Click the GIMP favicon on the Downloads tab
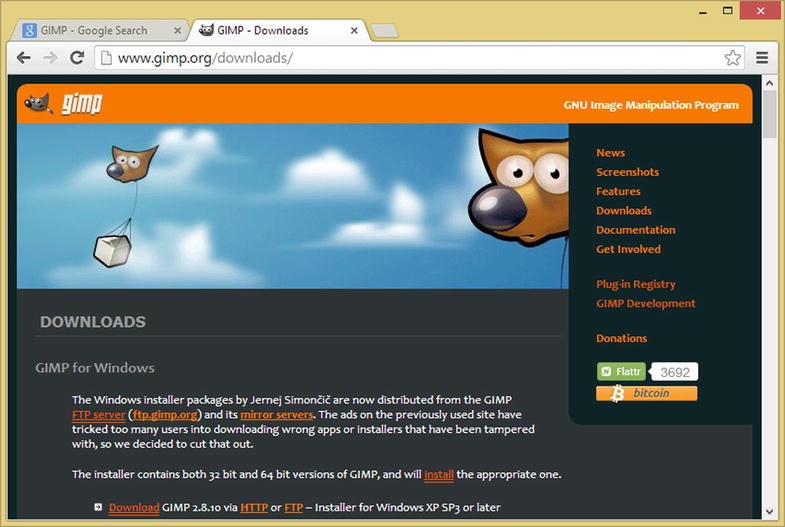This screenshot has height=527, width=785. (x=206, y=30)
